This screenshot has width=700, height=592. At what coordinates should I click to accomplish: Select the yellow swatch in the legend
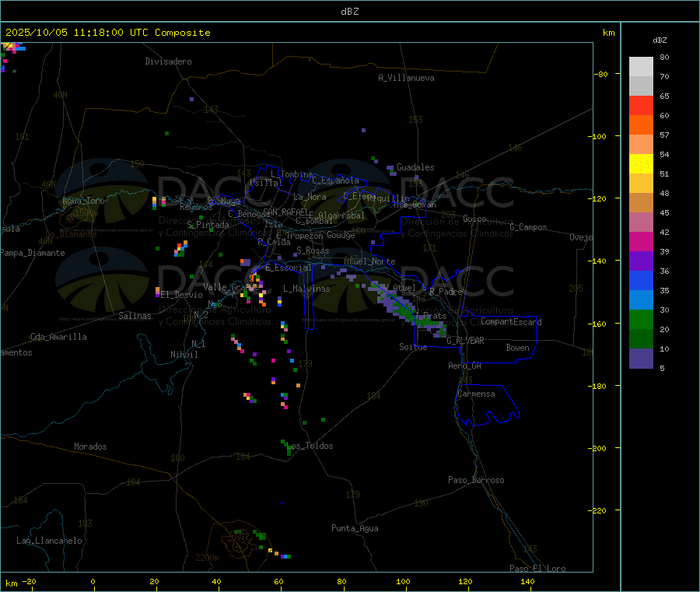[x=641, y=163]
